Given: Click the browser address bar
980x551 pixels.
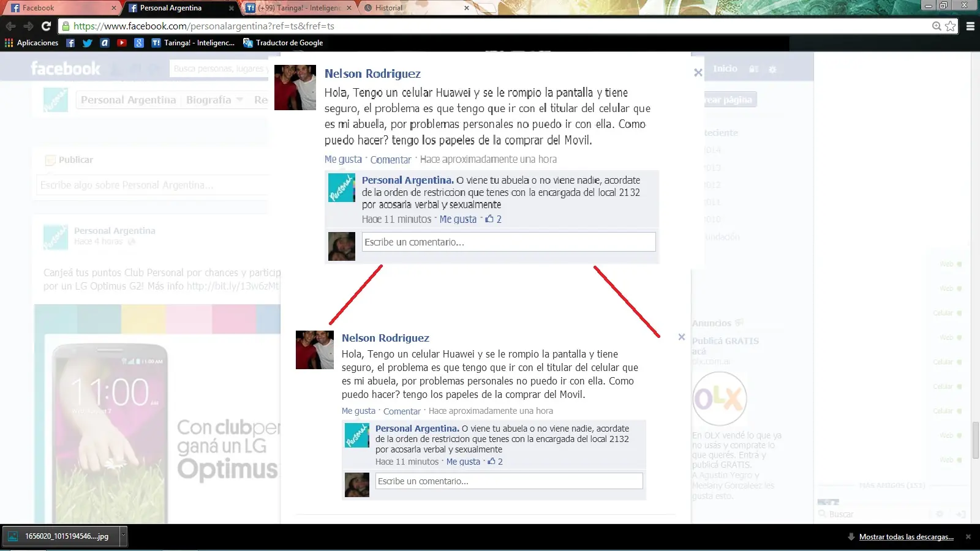Looking at the screenshot, I should [496, 26].
